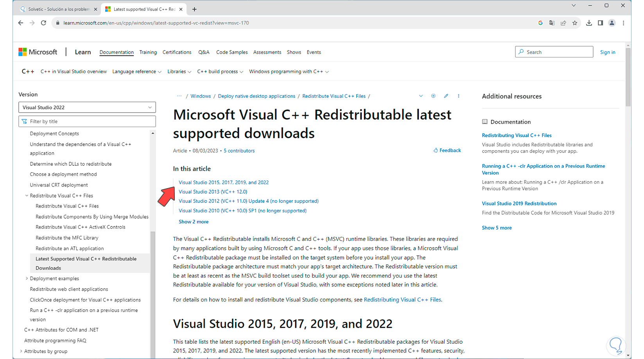
Task: Click Show 5 more under Additional resources
Action: tap(497, 228)
